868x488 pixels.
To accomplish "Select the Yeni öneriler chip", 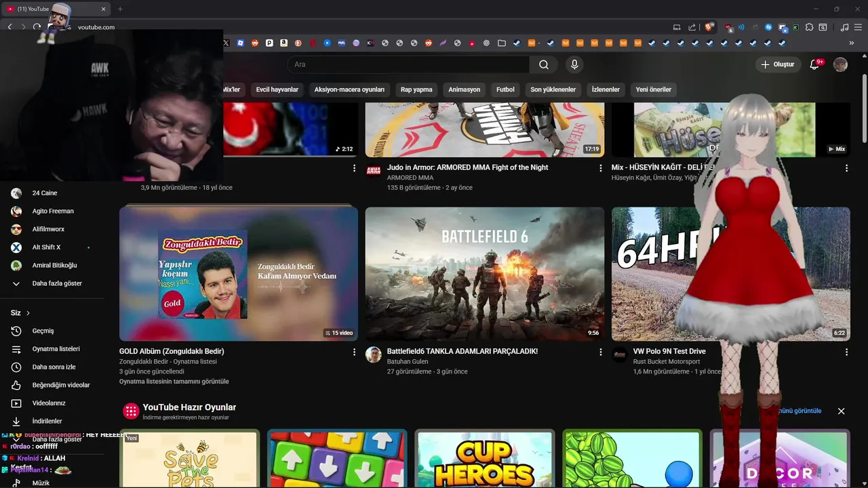I will [654, 89].
